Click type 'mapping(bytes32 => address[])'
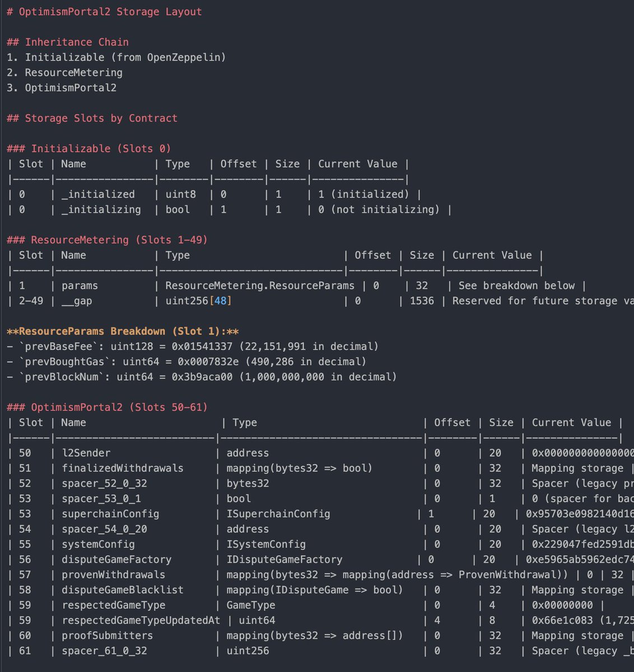 coord(315,635)
